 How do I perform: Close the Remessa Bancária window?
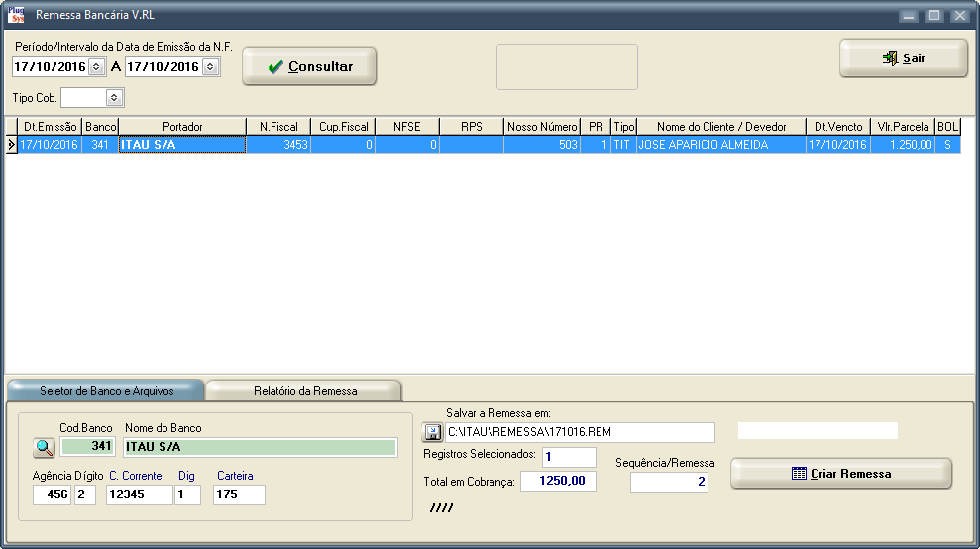(960, 15)
